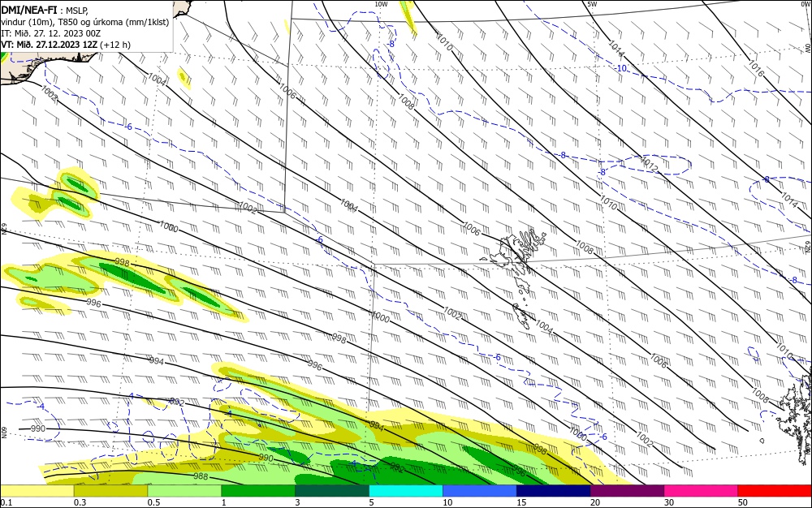This screenshot has width=812, height=508.
Task: Click the 1012 isobar label
Action: tap(650, 165)
